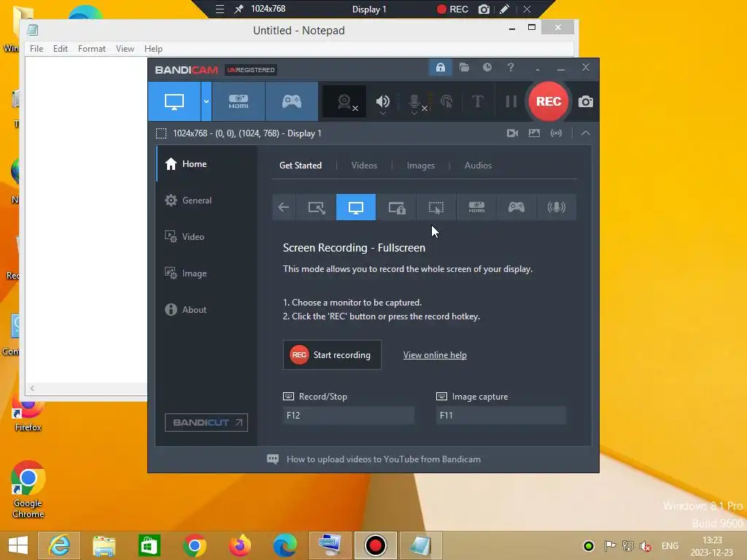Open Notepad Help menu

tap(153, 49)
